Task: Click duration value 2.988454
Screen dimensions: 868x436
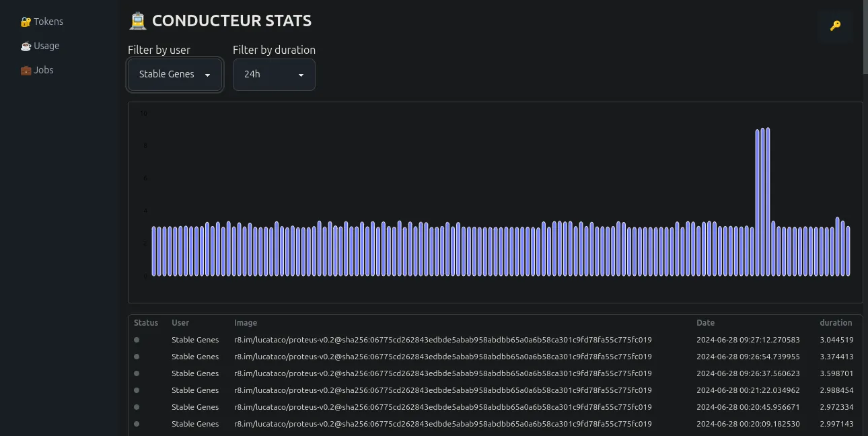Action: [x=836, y=390]
